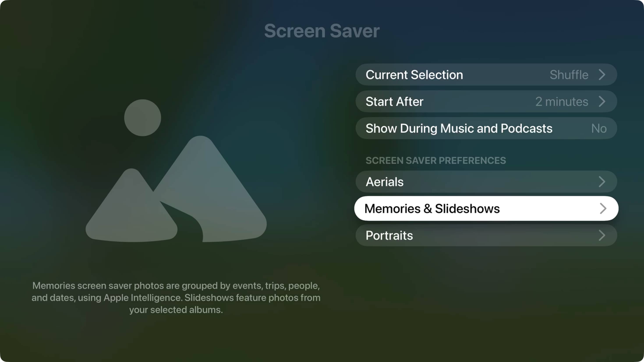This screenshot has height=362, width=644.
Task: Click the Screen Saver title
Action: (322, 31)
